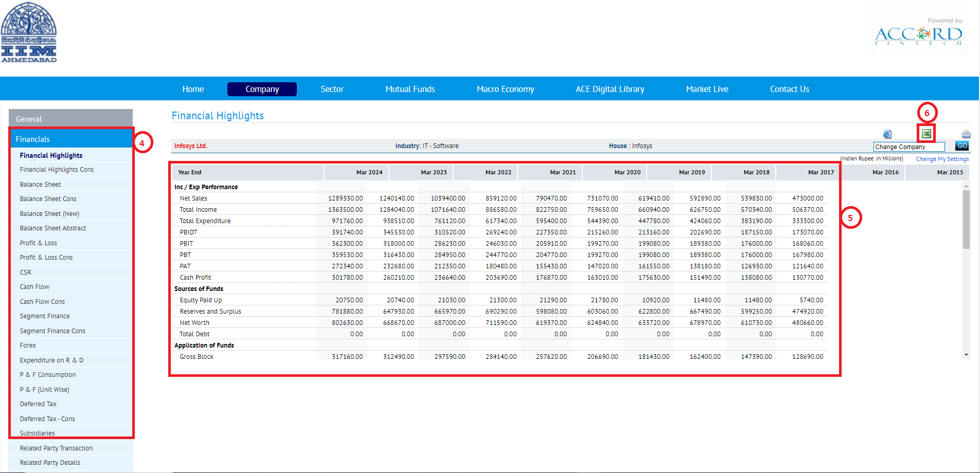
Task: Collapse the Financials sidebar section
Action: pyautogui.click(x=72, y=139)
